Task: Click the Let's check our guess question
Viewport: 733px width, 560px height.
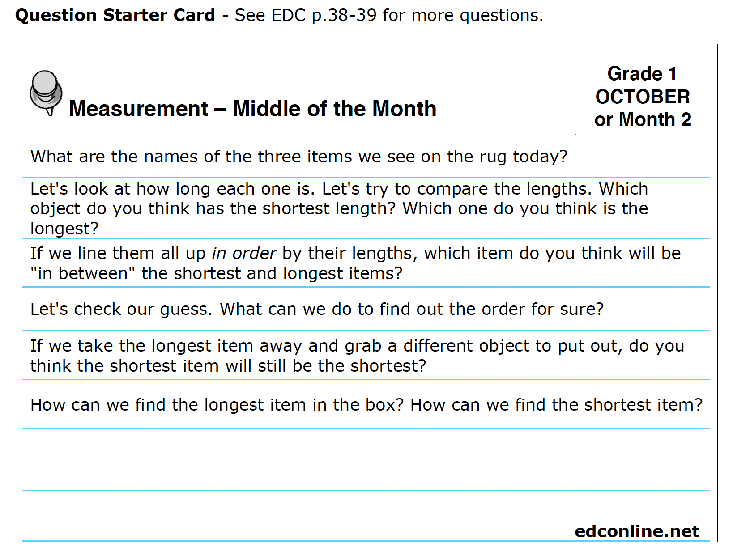Action: click(317, 309)
